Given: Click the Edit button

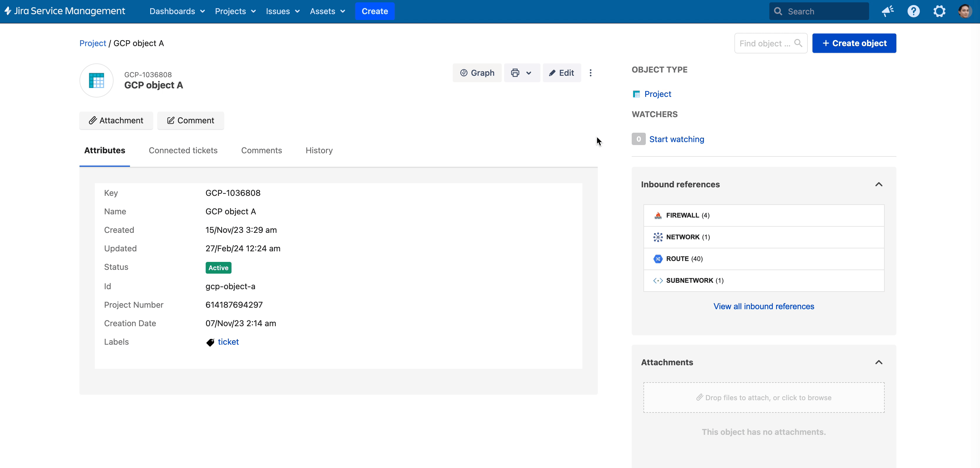Looking at the screenshot, I should click(562, 73).
